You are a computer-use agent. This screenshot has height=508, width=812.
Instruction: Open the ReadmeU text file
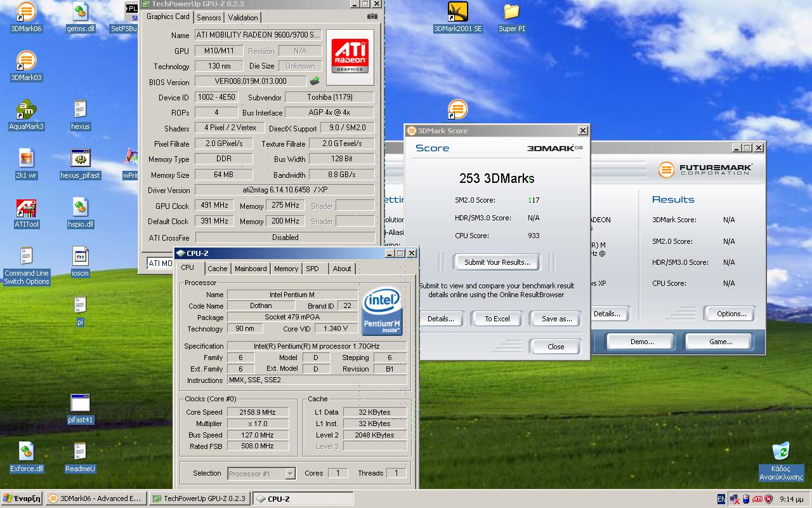[x=80, y=457]
